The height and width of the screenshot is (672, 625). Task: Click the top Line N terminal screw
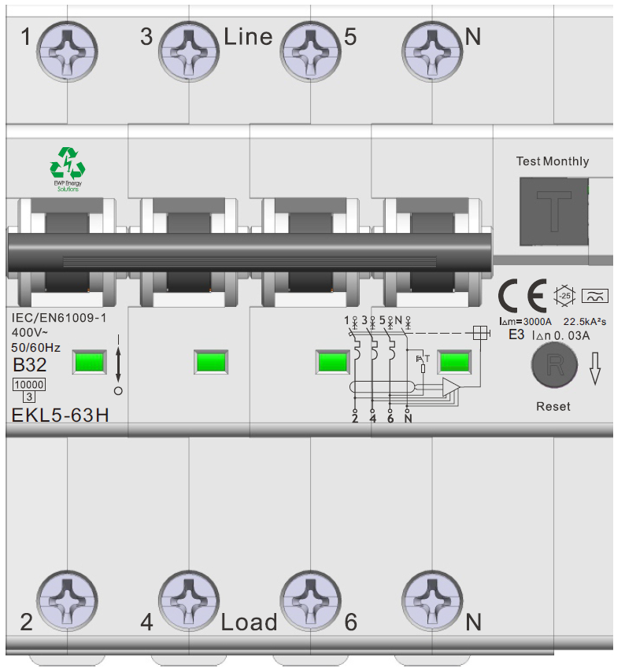(x=432, y=49)
